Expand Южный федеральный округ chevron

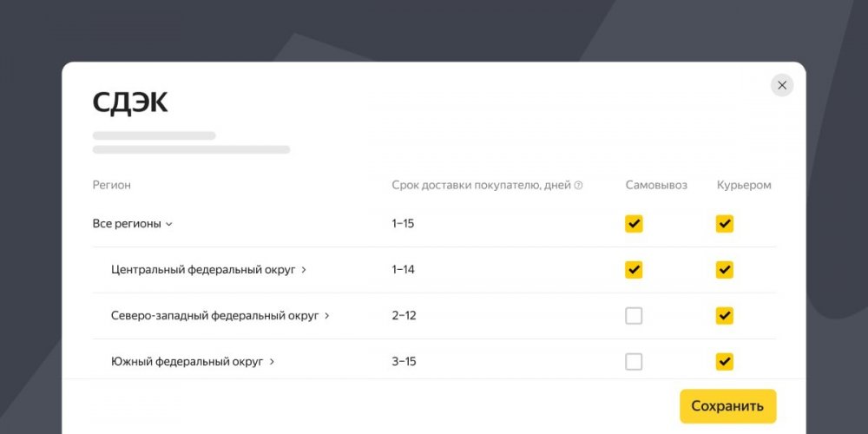click(x=272, y=362)
